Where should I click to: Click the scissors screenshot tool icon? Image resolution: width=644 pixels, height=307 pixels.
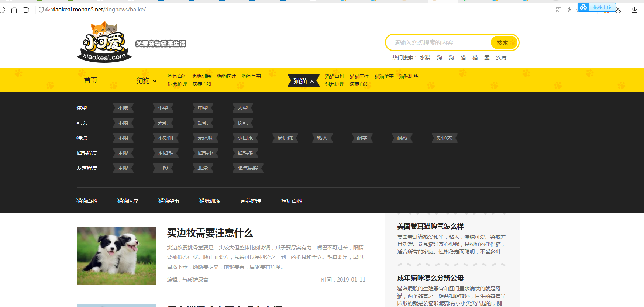[618, 10]
